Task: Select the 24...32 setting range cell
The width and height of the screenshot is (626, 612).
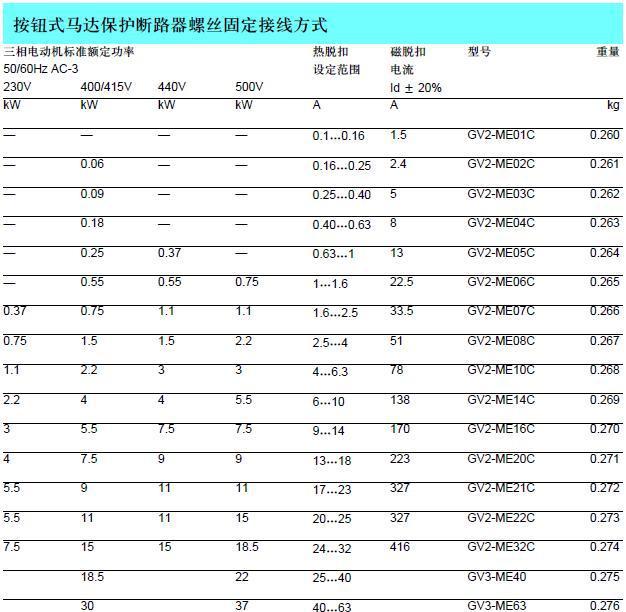Action: coord(333,549)
